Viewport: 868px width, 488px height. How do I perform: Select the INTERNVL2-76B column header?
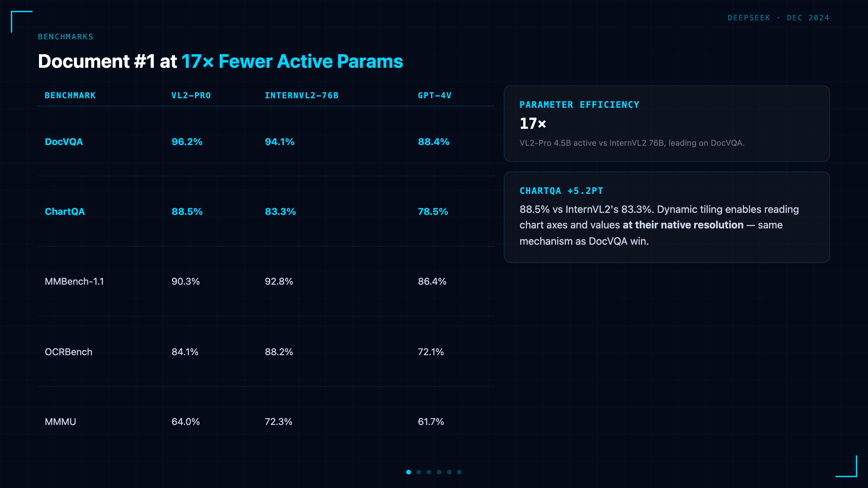point(302,96)
